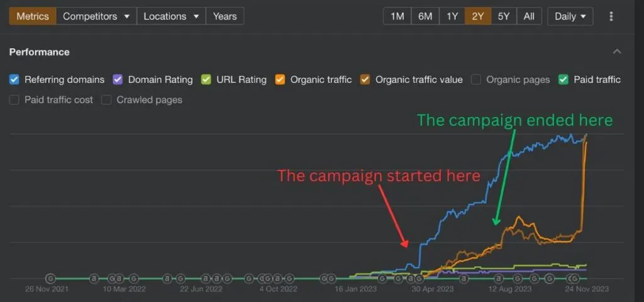Enable the Crawled pages checkbox

click(106, 100)
